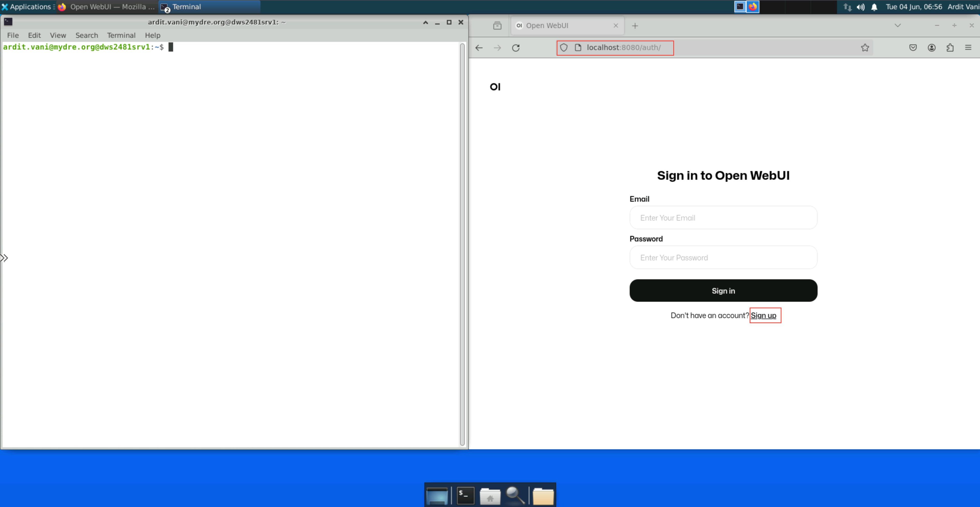
Task: Open the Firefox extensions icon
Action: pyautogui.click(x=950, y=47)
